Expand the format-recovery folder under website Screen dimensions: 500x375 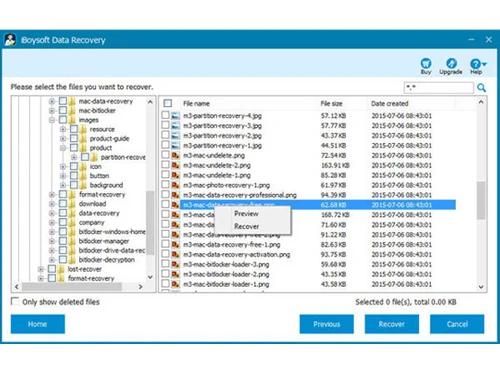(x=52, y=194)
